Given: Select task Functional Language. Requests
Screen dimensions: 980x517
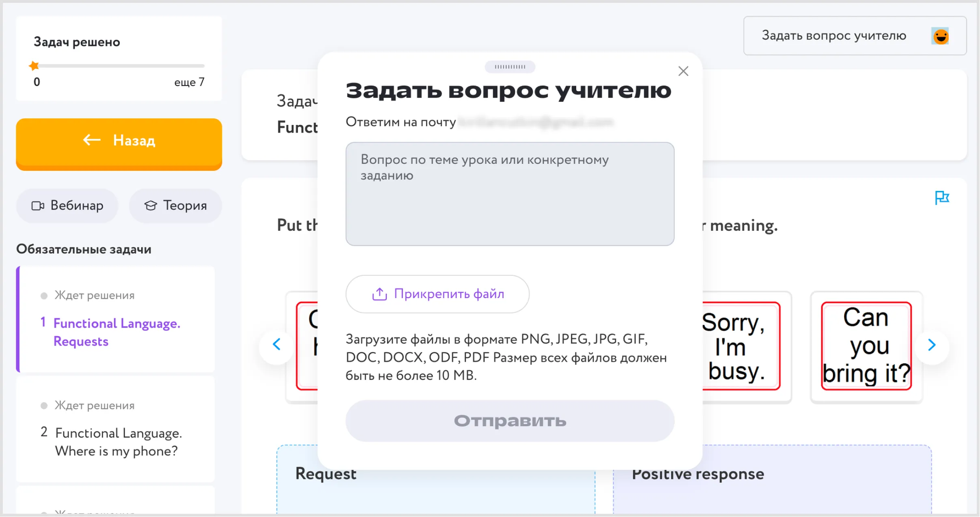Looking at the screenshot, I should pos(116,332).
